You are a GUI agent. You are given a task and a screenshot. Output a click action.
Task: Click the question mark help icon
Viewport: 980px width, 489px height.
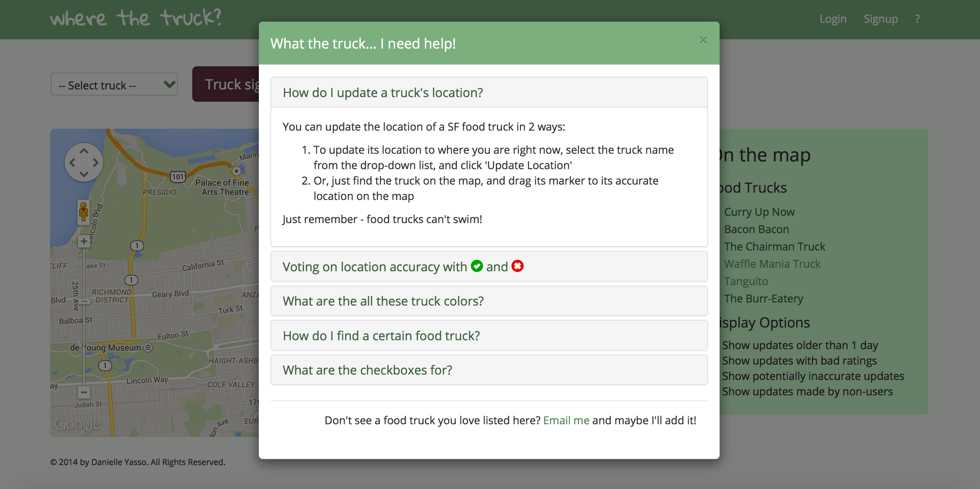pyautogui.click(x=917, y=19)
